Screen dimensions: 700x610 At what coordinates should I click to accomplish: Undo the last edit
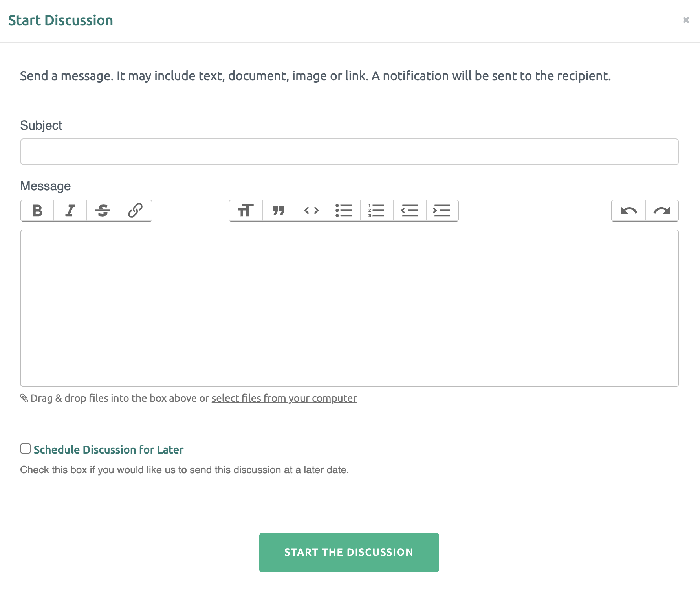point(629,211)
